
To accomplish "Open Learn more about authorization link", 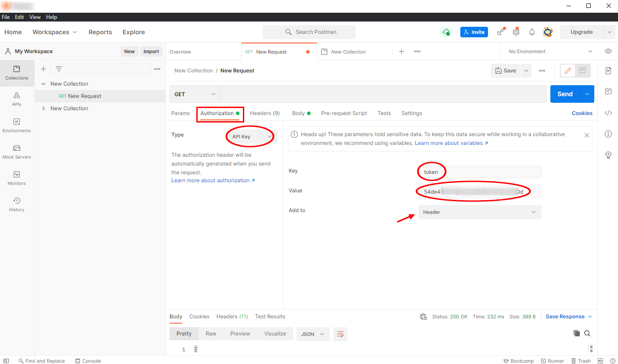I will tap(213, 180).
